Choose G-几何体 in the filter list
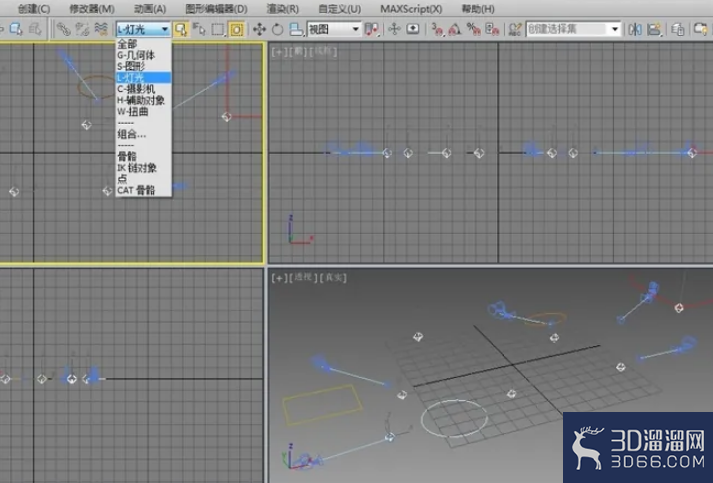The image size is (713, 483). pyautogui.click(x=144, y=55)
